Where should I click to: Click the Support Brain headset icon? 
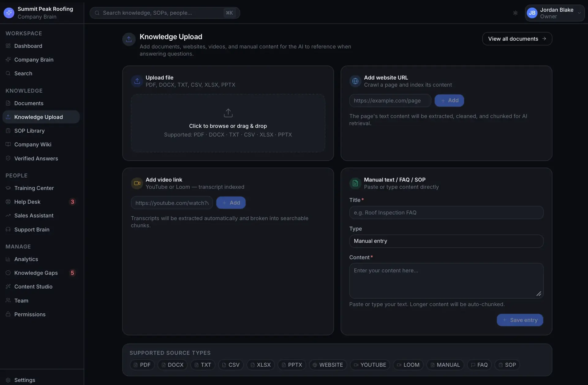click(x=8, y=230)
